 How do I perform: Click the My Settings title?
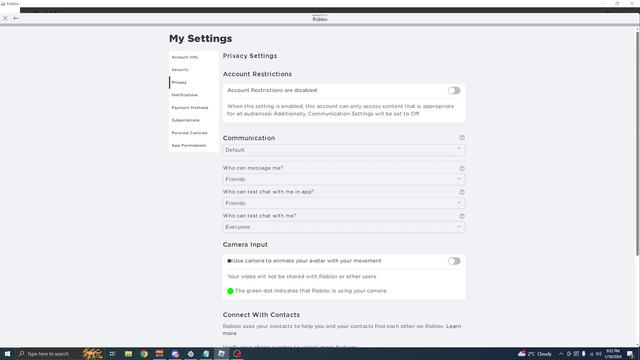click(200, 38)
